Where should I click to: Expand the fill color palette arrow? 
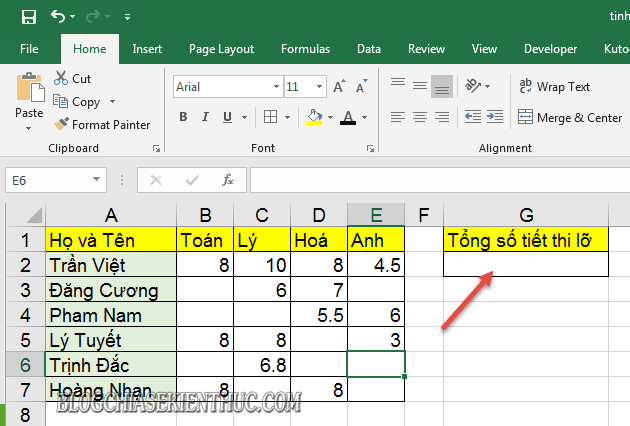click(330, 117)
